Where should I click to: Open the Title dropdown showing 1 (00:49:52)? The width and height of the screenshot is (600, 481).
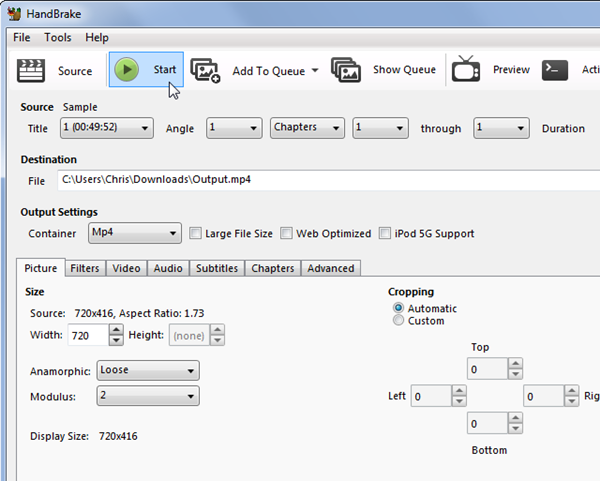tap(107, 128)
